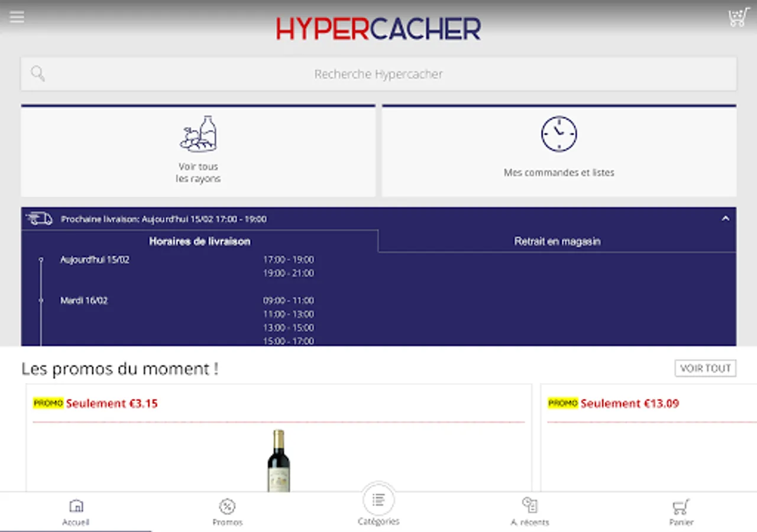Image resolution: width=757 pixels, height=532 pixels.
Task: Click the Seulement €13.09 promo price
Action: coord(630,404)
